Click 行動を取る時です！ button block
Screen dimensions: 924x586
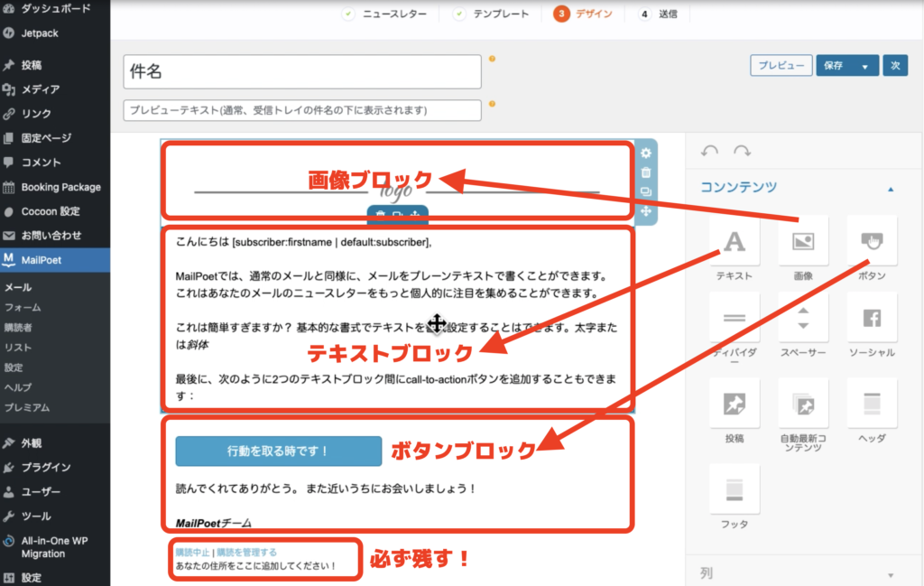(279, 451)
